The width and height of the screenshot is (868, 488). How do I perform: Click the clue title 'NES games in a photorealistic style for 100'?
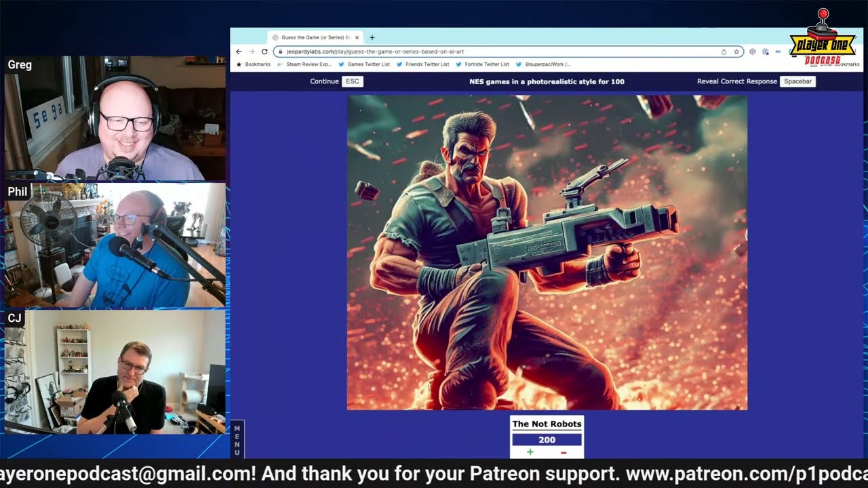click(x=547, y=81)
